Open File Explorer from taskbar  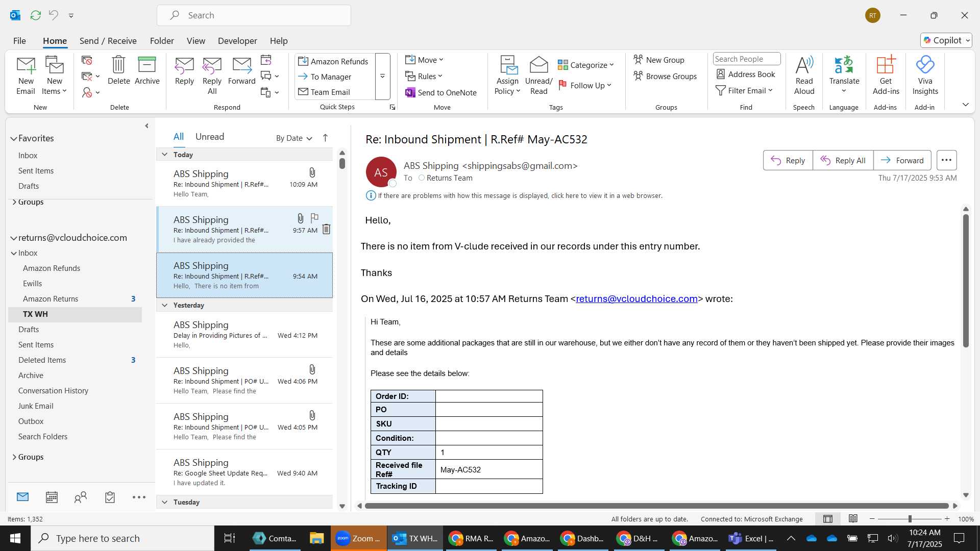pyautogui.click(x=316, y=538)
